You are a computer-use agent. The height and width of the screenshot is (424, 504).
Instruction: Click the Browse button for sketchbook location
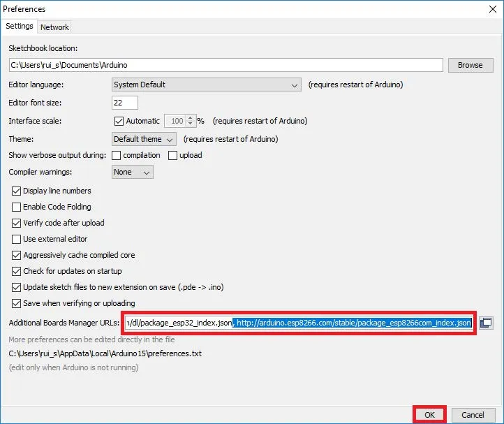470,65
